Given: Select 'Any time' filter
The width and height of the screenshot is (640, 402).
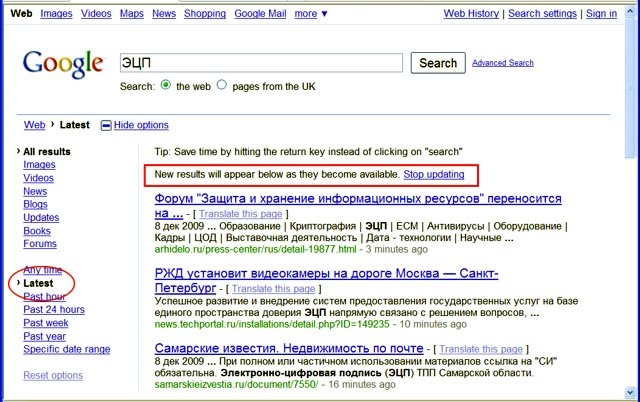Looking at the screenshot, I should point(42,270).
